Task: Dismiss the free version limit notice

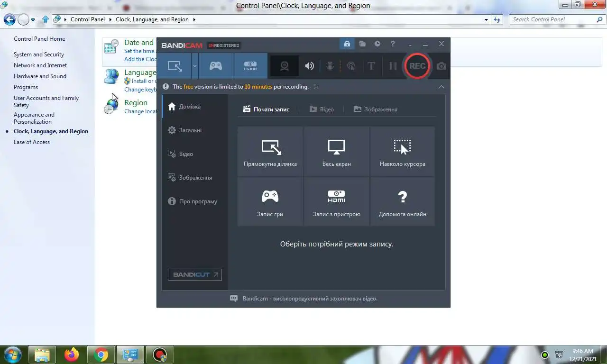Action: click(x=316, y=87)
